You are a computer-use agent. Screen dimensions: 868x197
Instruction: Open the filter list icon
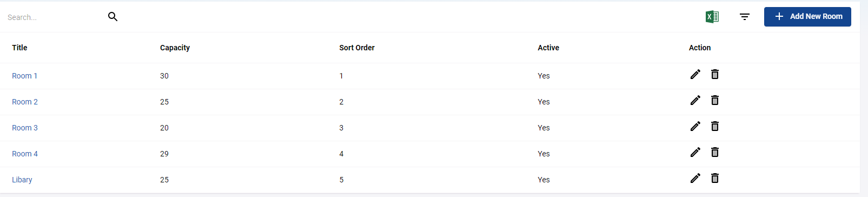(x=745, y=17)
